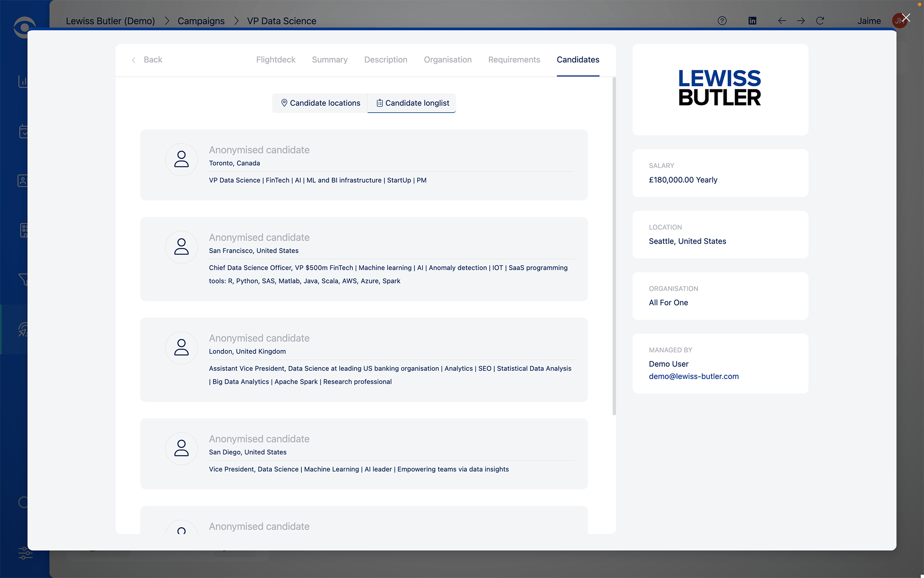924x578 pixels.
Task: Click the refresh page icon
Action: (x=820, y=21)
